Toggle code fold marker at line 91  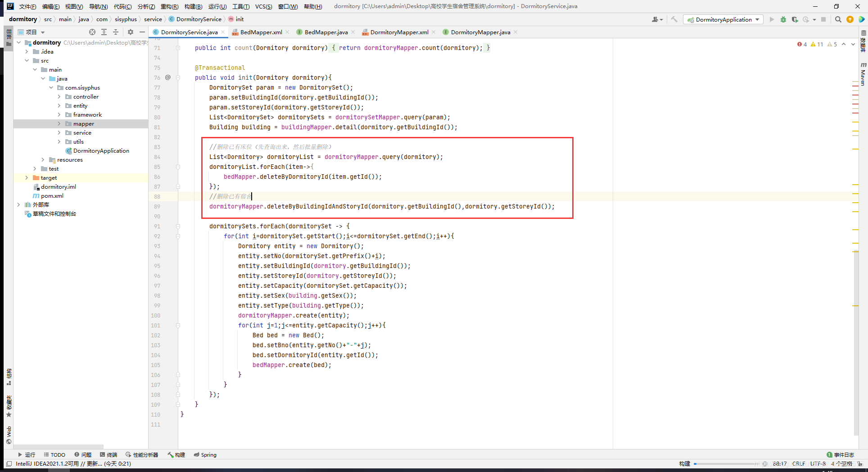[x=178, y=226]
